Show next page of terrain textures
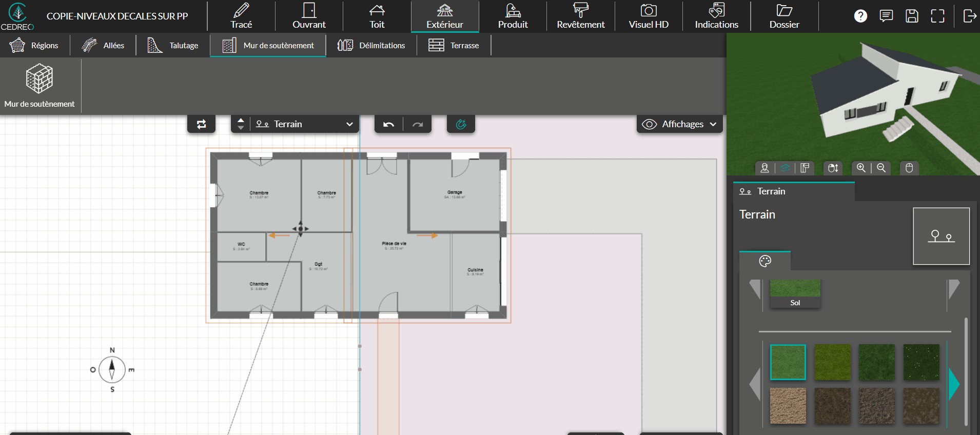The width and height of the screenshot is (980, 435). pos(954,384)
